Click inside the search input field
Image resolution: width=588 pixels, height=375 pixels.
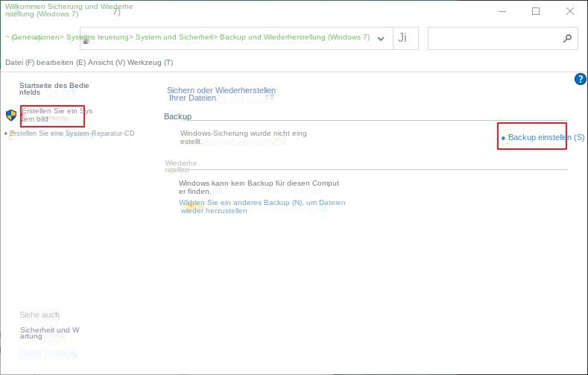tap(492, 38)
